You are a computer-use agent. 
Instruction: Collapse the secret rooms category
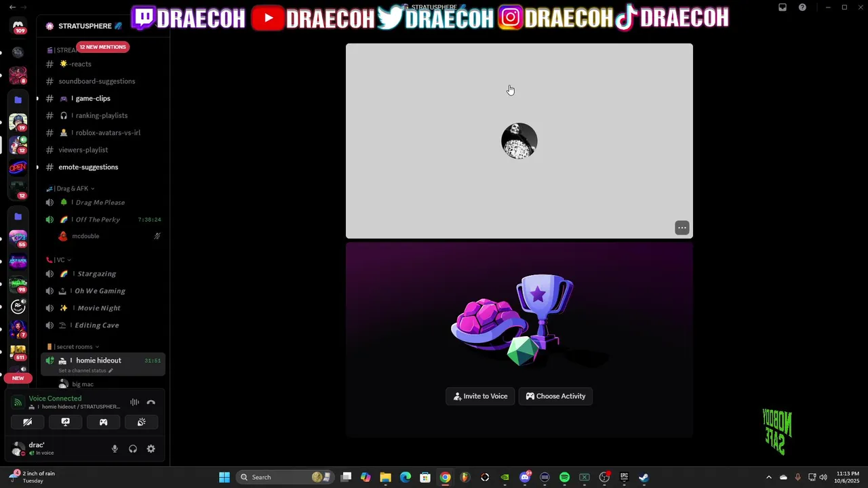coord(73,346)
